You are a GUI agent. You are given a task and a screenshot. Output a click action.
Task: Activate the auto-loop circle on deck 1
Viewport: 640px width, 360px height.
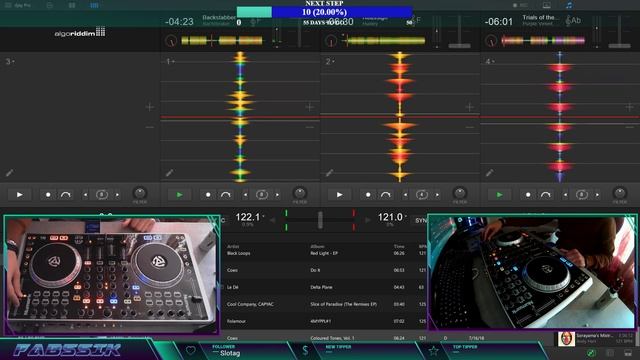pos(262,195)
